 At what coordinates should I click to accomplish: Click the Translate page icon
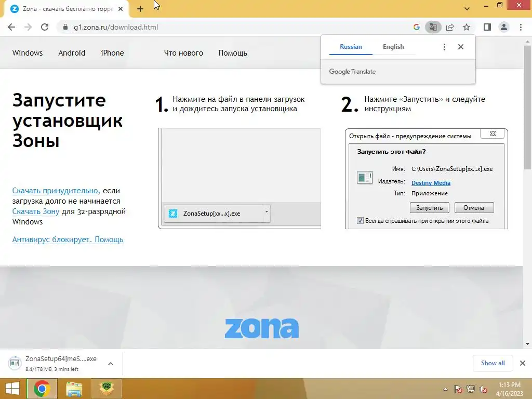pyautogui.click(x=433, y=27)
